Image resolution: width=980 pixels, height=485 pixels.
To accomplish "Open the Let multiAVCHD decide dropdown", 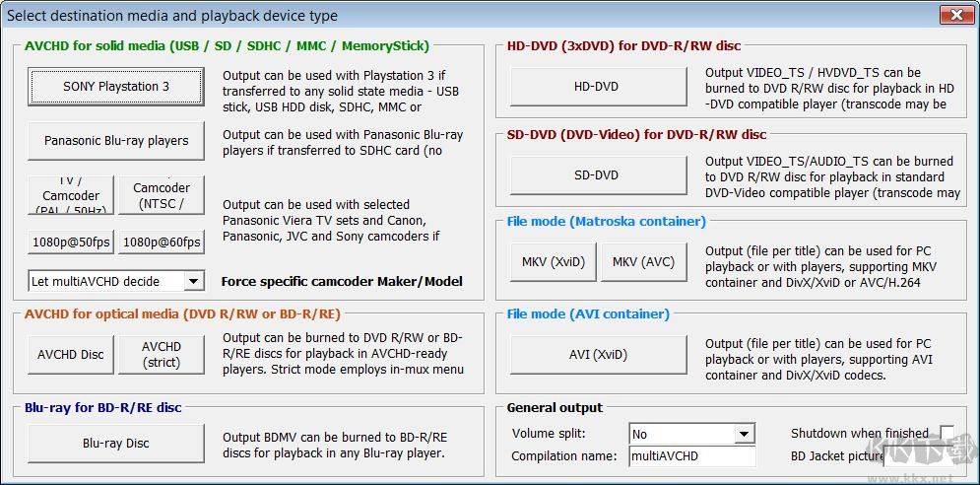I will click(194, 282).
